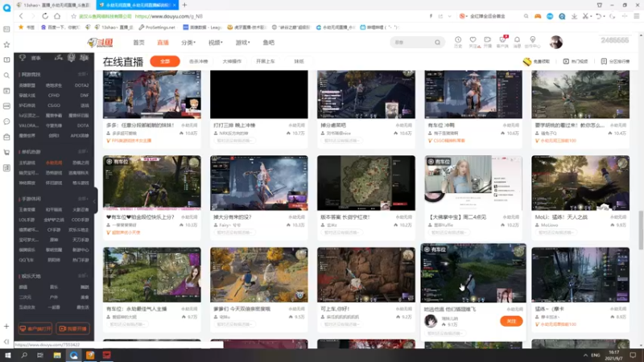Expand the 视频 dropdown in the top nav
644x362 pixels.
coord(216,43)
